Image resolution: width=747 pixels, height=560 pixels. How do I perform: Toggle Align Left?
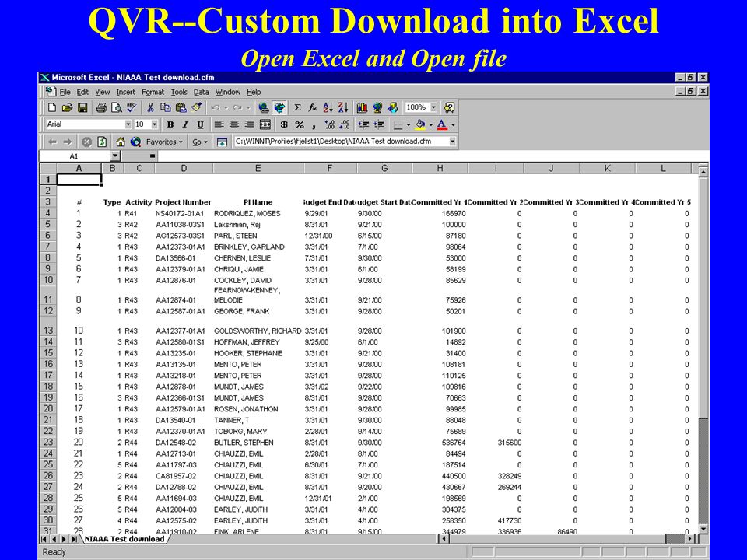[219, 124]
